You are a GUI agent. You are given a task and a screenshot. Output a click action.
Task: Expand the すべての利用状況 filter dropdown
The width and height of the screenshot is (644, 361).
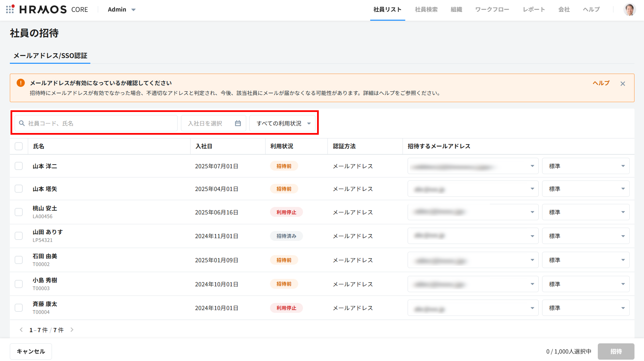(283, 123)
